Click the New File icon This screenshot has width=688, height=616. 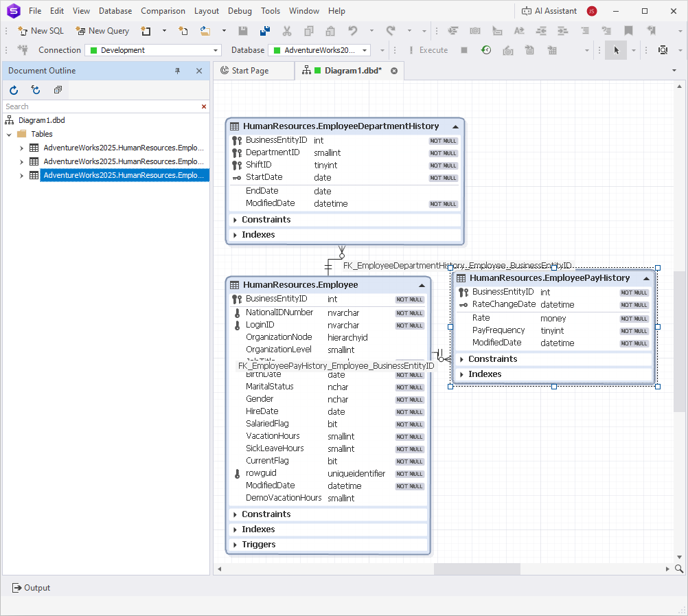click(183, 31)
